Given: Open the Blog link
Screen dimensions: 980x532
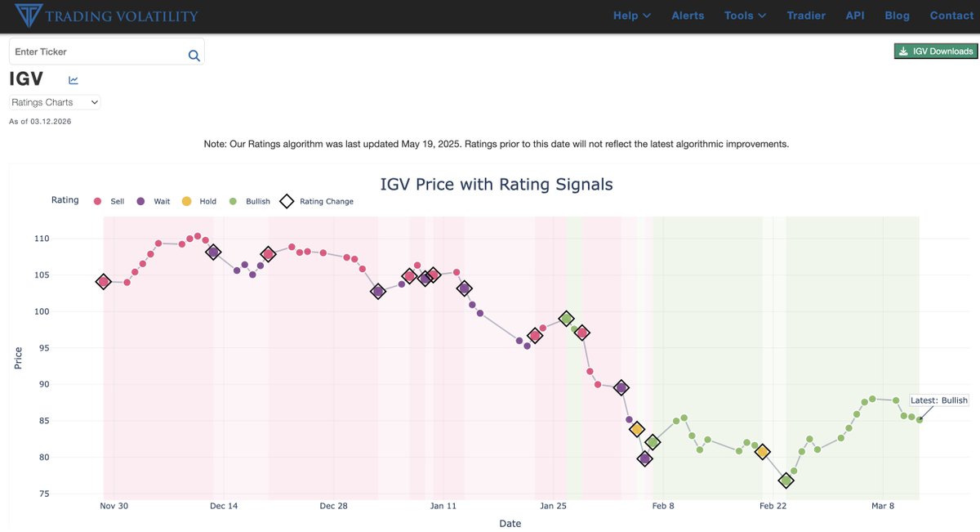Looking at the screenshot, I should [x=897, y=15].
